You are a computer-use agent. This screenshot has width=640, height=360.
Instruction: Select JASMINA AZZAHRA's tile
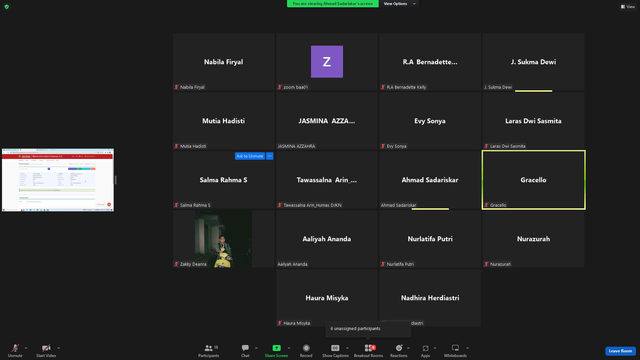327,121
